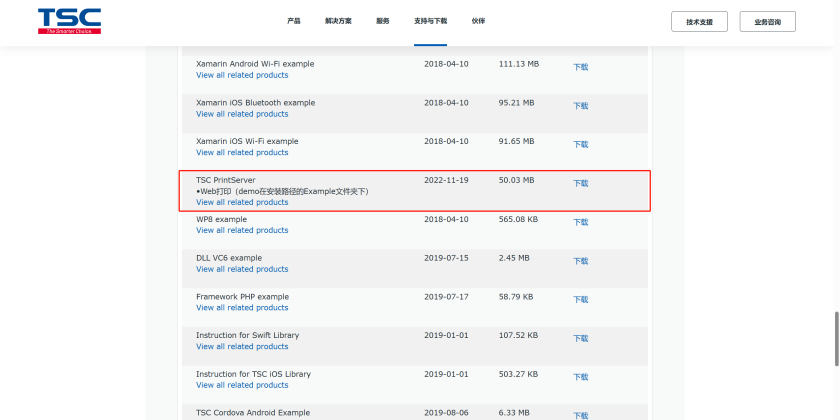
Task: View related products for Xamarin iOS Wi-Fi
Action: click(x=242, y=153)
